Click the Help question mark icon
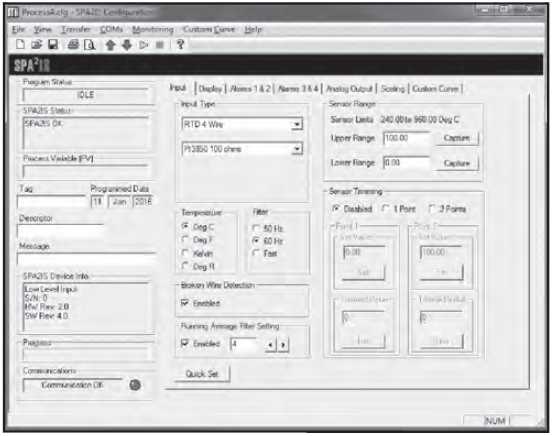Screen dimensions: 552x436 pyautogui.click(x=180, y=44)
